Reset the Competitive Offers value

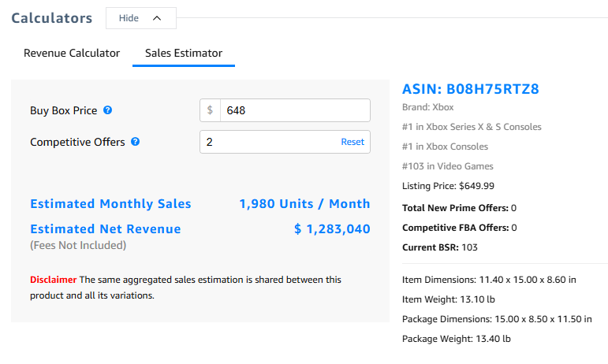click(x=352, y=142)
